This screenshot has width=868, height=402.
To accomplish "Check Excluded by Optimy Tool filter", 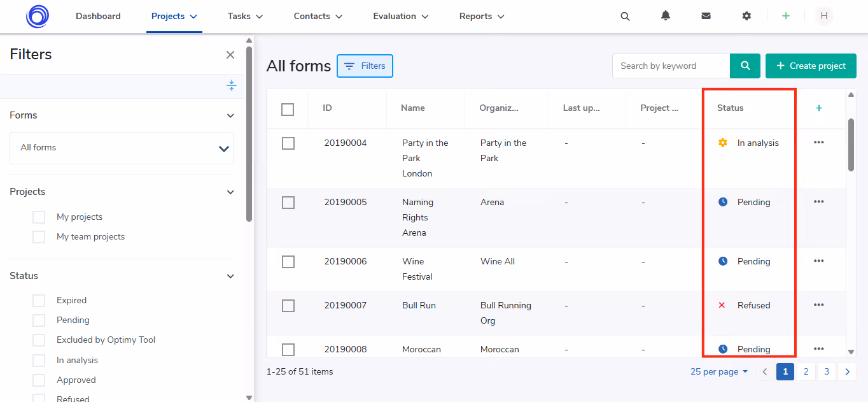I will click(39, 340).
